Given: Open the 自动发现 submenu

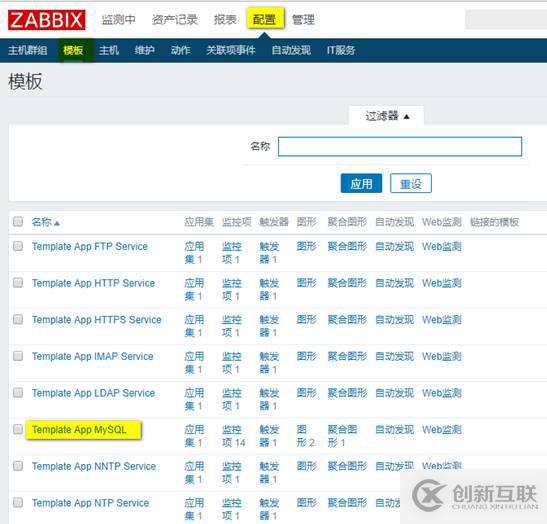Looking at the screenshot, I should point(291,50).
